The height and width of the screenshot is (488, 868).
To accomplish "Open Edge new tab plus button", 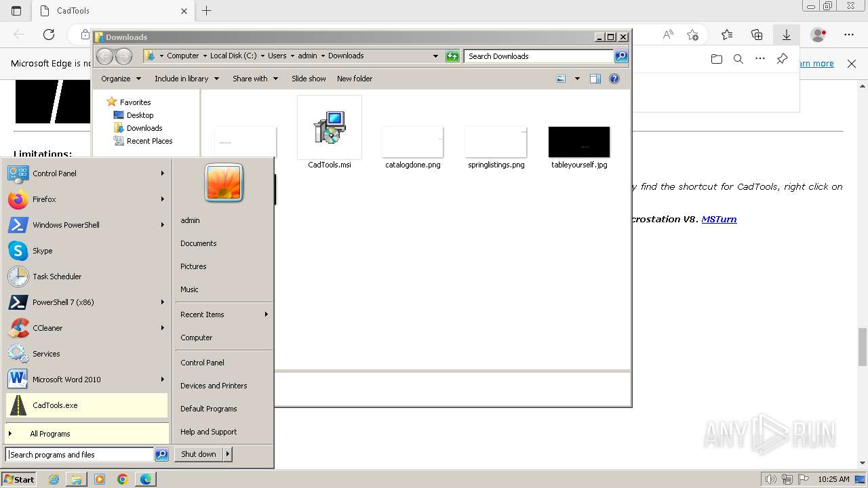I will [207, 11].
